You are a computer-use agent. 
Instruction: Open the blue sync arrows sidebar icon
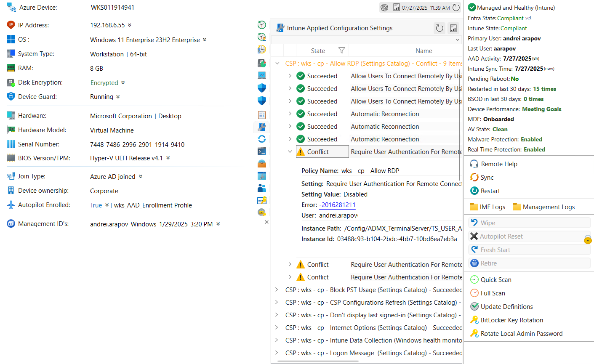pos(262,139)
